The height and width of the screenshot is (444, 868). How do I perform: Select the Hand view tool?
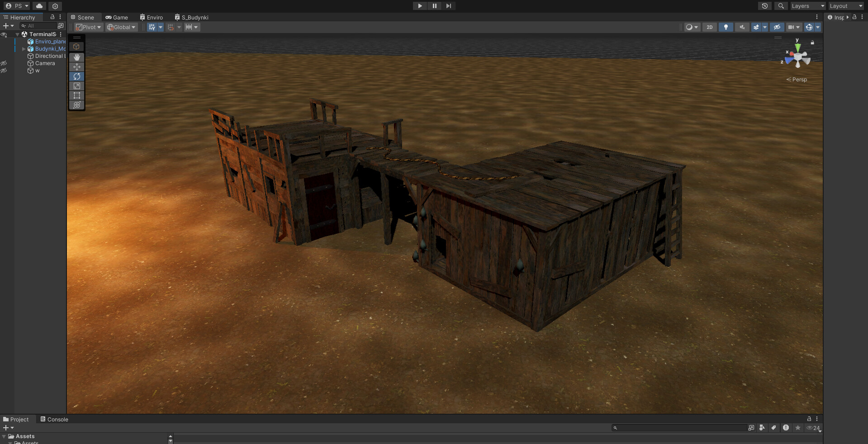click(x=76, y=57)
